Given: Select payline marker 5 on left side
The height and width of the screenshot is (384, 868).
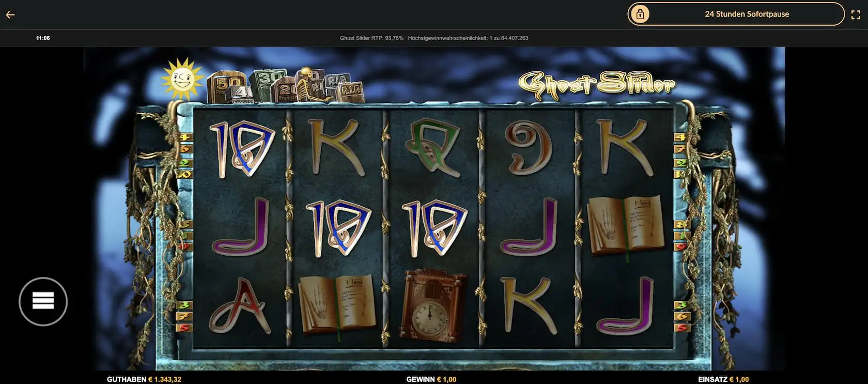Looking at the screenshot, I should click(x=184, y=328).
